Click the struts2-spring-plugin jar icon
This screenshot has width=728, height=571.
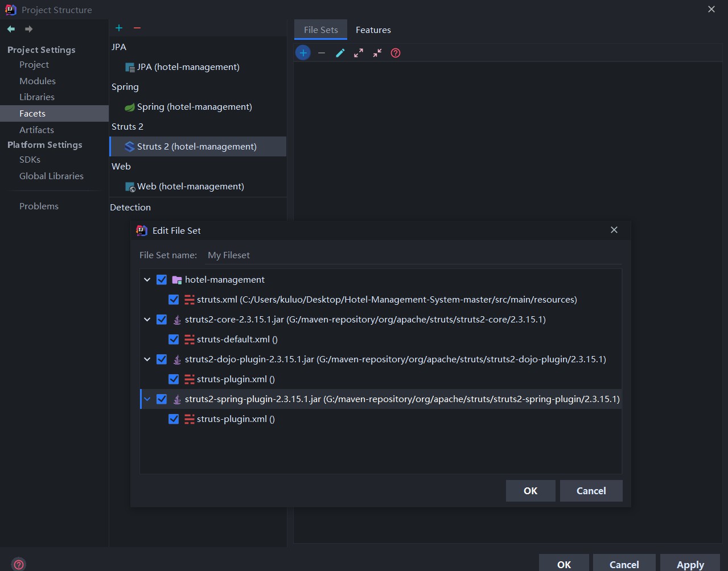(177, 399)
